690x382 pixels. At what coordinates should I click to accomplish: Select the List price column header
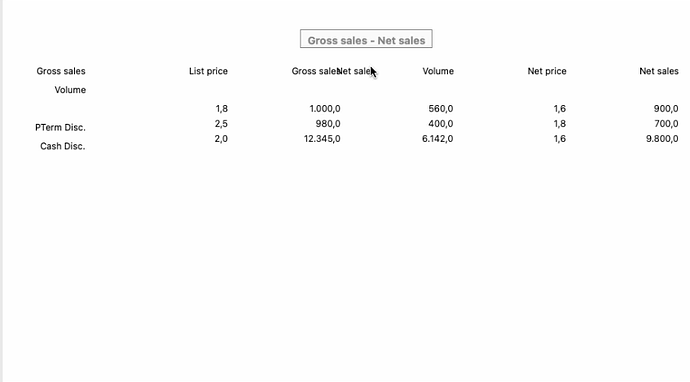(208, 71)
